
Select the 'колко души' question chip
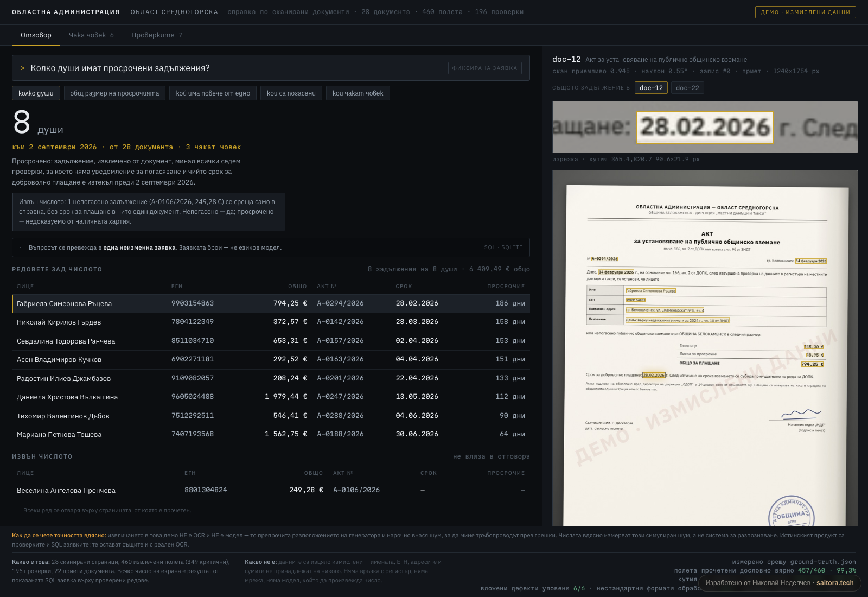[x=36, y=93]
